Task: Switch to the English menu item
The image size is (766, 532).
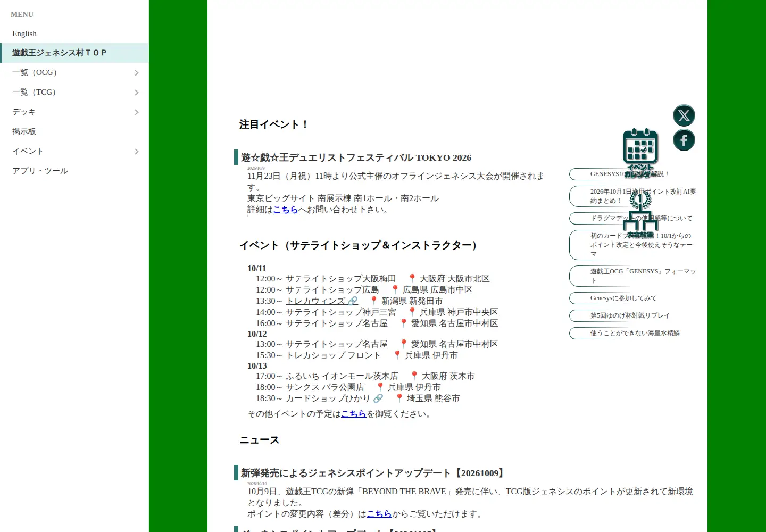Action: (x=74, y=34)
